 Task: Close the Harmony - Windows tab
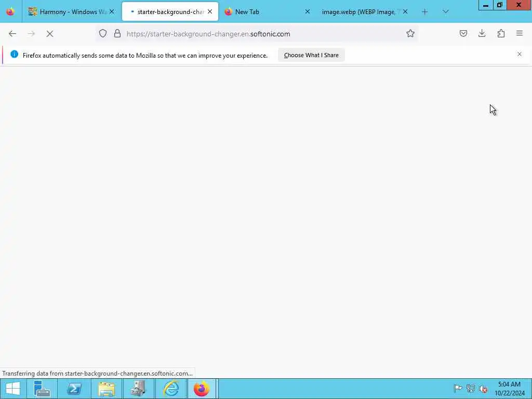point(112,11)
